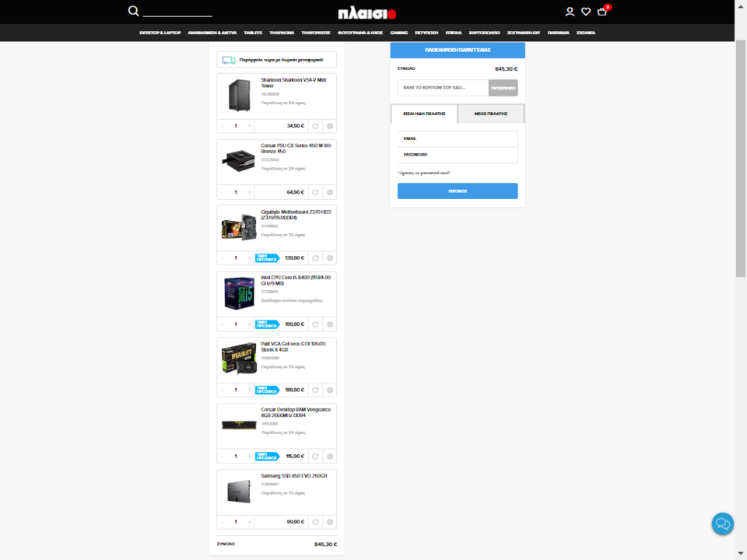Image resolution: width=747 pixels, height=560 pixels.
Task: View the Palit graphics card thumbnail
Action: 239,359
